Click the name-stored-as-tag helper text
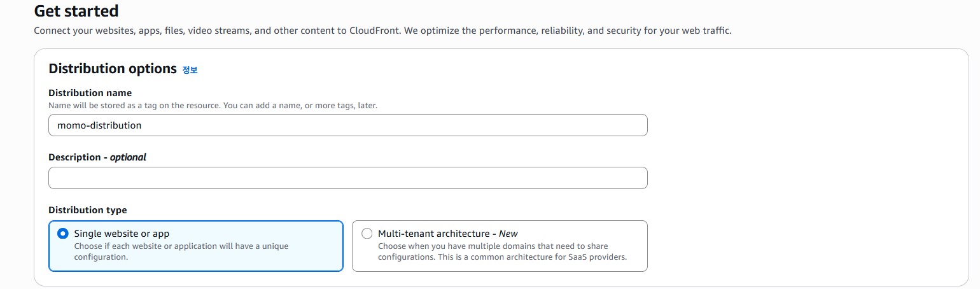980x289 pixels. [x=213, y=105]
